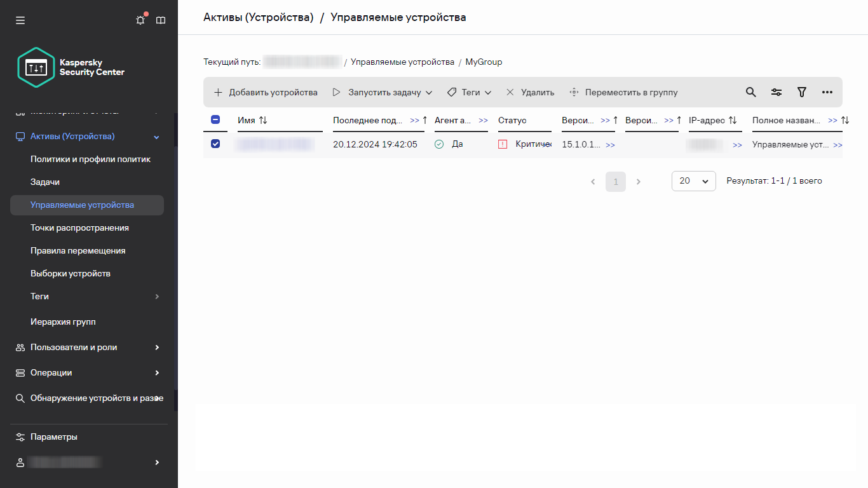Uncheck the selected device row checkbox
868x488 pixels.
pos(215,144)
